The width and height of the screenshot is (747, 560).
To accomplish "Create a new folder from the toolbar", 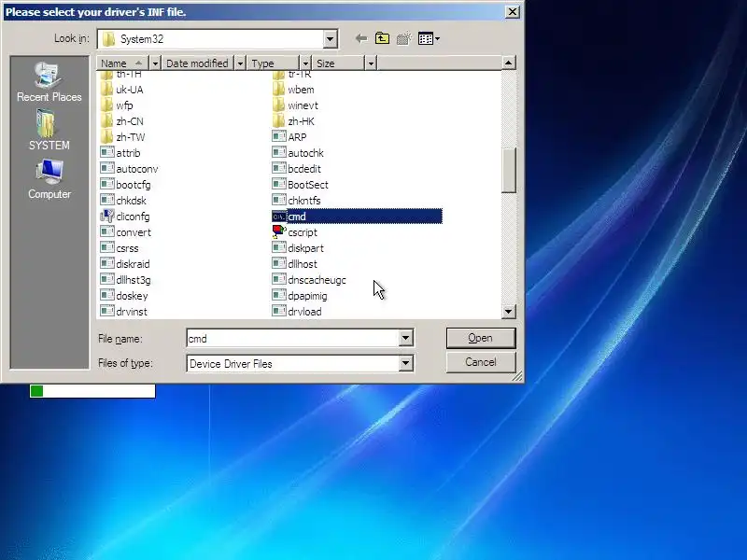I will tap(403, 38).
